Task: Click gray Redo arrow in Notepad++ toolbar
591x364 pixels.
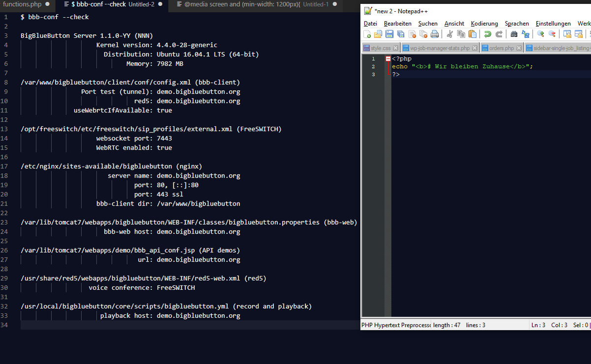Action: [499, 34]
